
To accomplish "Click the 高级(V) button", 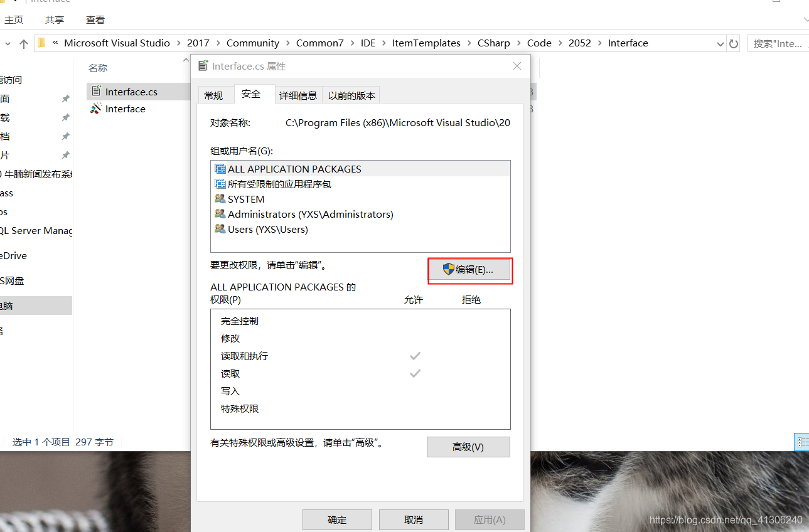I will click(x=468, y=447).
